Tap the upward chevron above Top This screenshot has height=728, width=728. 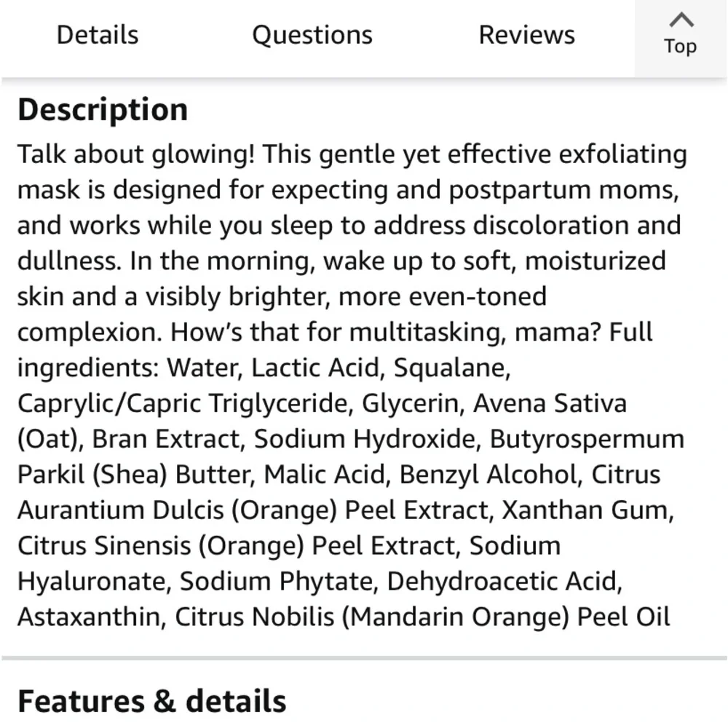click(x=681, y=20)
